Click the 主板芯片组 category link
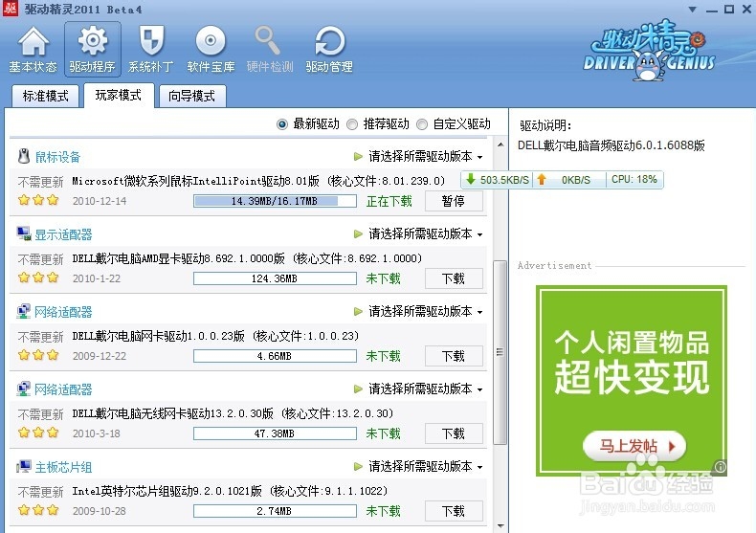 64,467
